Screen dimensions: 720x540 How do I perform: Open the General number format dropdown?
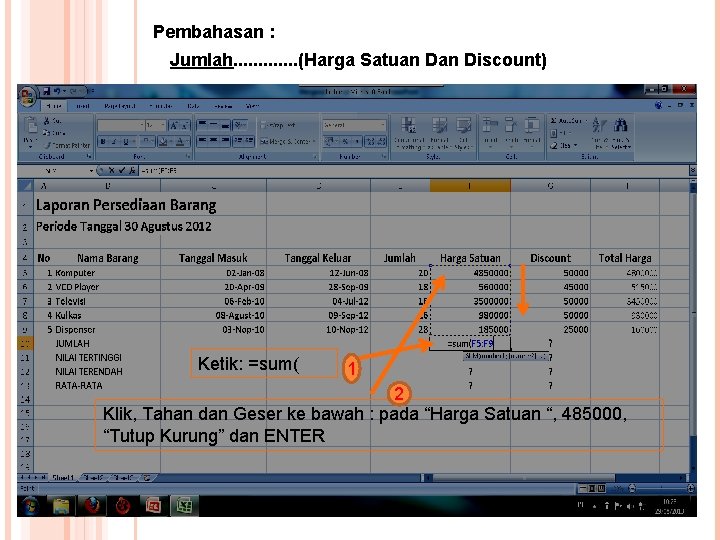coord(382,125)
